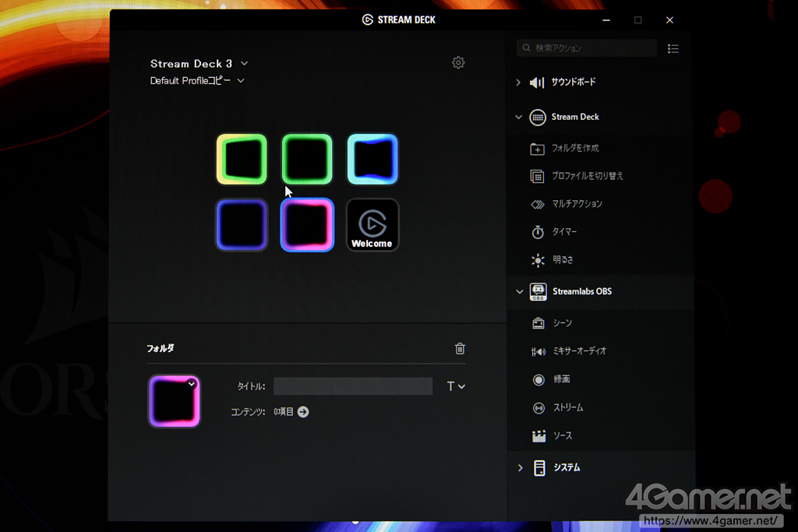Select the Record action icon

[x=538, y=380]
